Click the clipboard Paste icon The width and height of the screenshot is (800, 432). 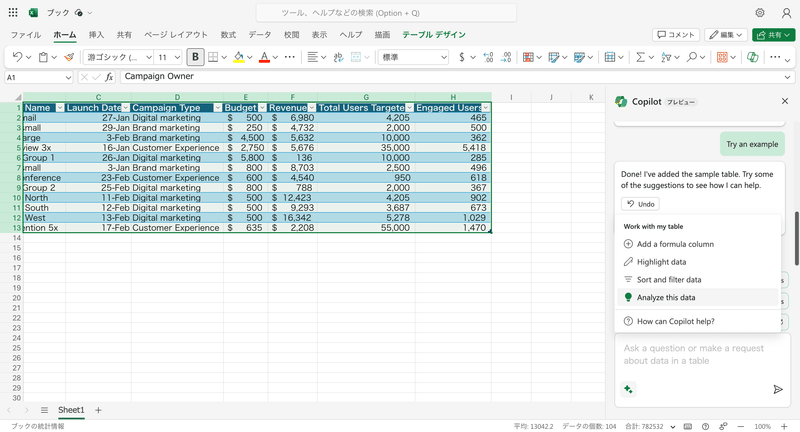43,57
